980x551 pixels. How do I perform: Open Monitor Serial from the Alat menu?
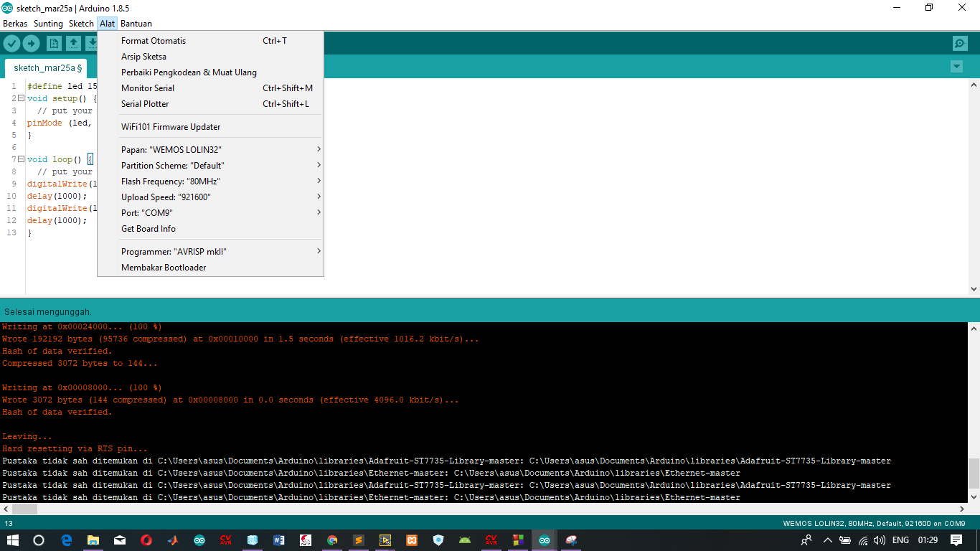[210, 88]
